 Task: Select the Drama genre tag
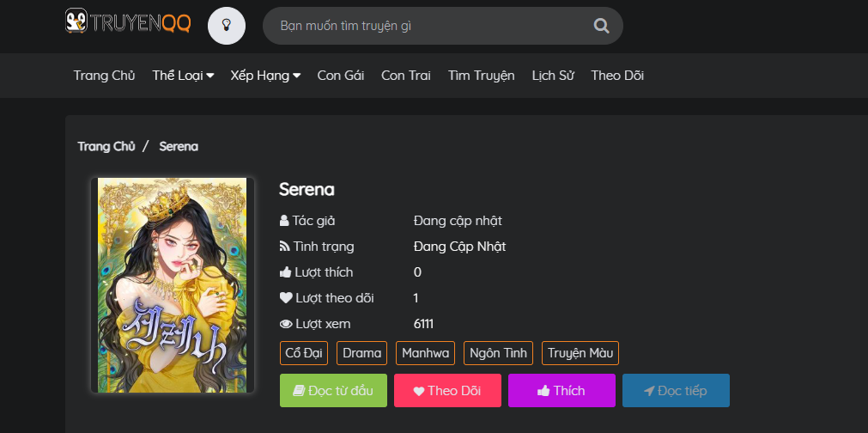pos(361,353)
